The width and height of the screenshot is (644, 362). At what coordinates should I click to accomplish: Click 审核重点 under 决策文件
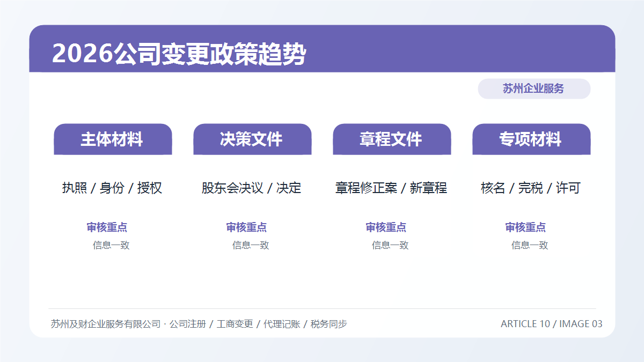246,227
